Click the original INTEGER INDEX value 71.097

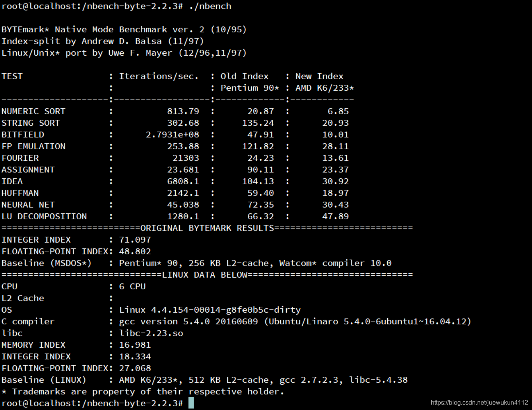[x=135, y=240]
